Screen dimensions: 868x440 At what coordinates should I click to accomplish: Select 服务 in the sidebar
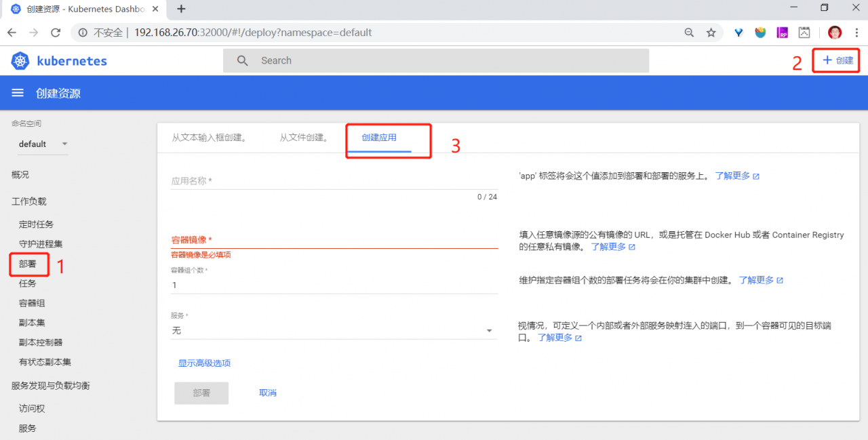click(x=28, y=428)
